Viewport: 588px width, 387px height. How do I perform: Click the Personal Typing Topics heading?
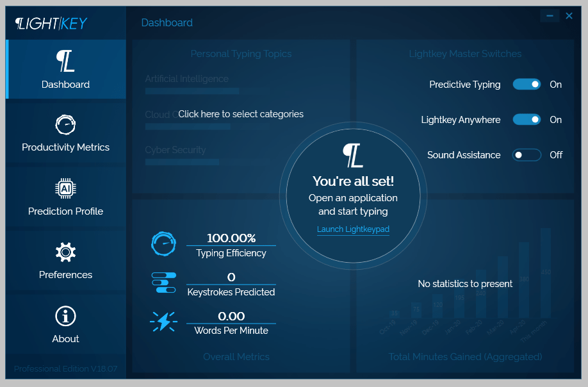click(x=241, y=54)
